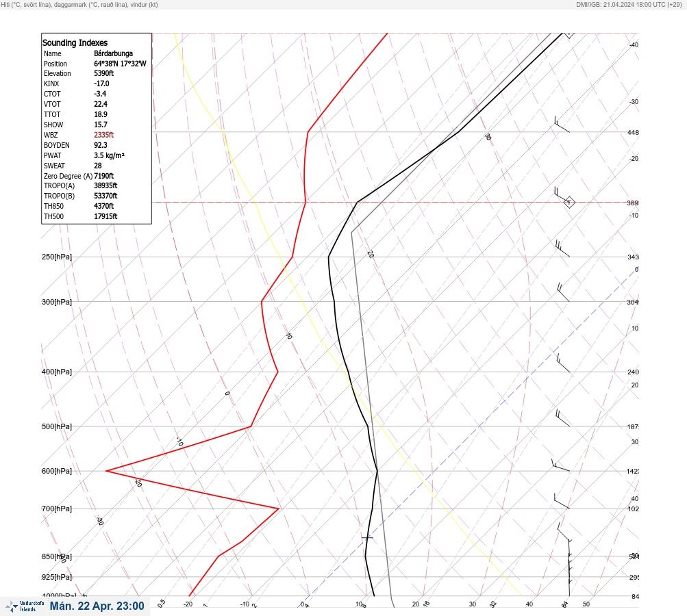Click the red WBZ value '2335ft'
Screen dimensions: 687x616
pyautogui.click(x=104, y=135)
